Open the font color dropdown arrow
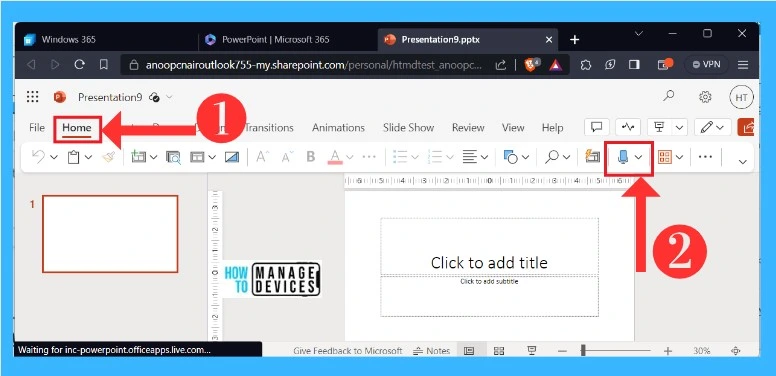The height and width of the screenshot is (376, 776). [x=350, y=157]
